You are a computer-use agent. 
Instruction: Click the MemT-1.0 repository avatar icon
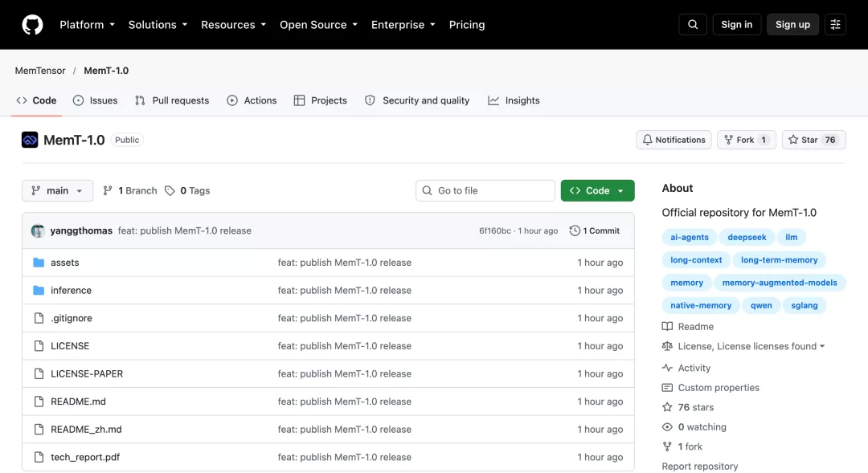point(30,140)
